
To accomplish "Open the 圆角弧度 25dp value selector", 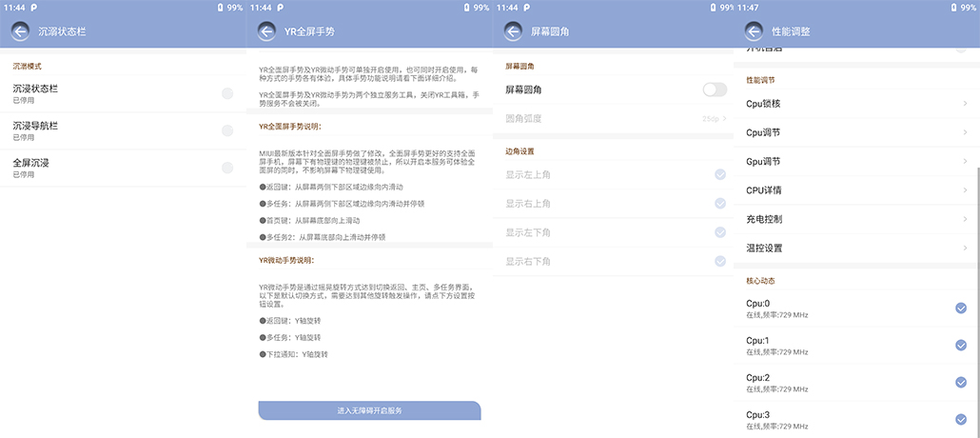I will [x=714, y=119].
